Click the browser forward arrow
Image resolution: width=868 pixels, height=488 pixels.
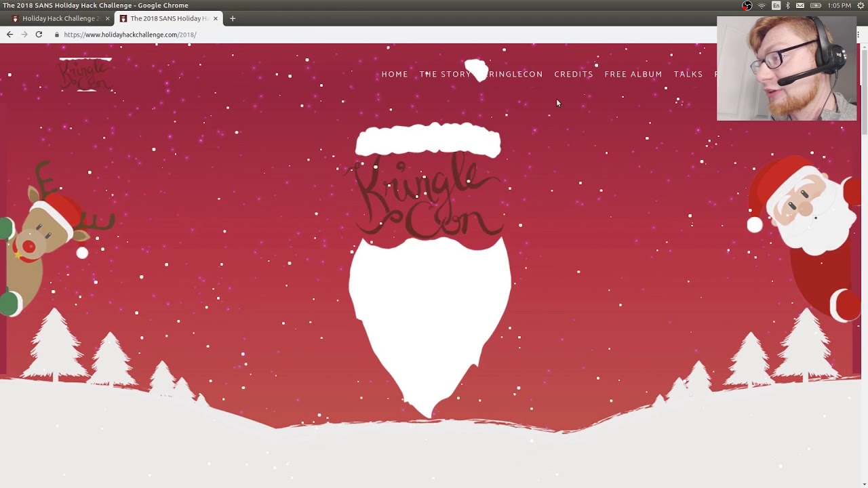[x=24, y=34]
